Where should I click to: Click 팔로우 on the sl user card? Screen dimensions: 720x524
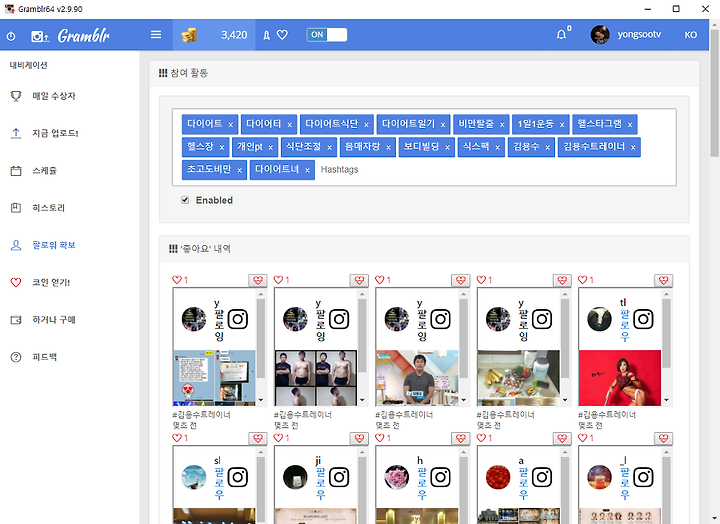click(x=219, y=483)
